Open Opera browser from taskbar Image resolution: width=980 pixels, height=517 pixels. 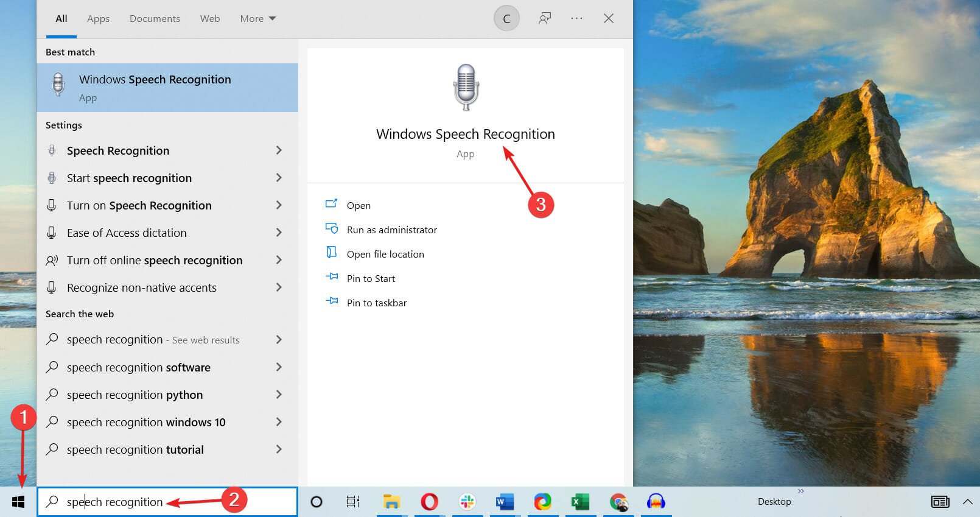coord(429,502)
